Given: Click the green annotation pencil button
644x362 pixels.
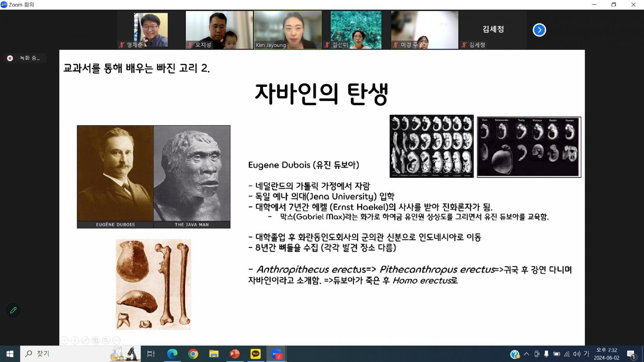Looking at the screenshot, I should [13, 310].
